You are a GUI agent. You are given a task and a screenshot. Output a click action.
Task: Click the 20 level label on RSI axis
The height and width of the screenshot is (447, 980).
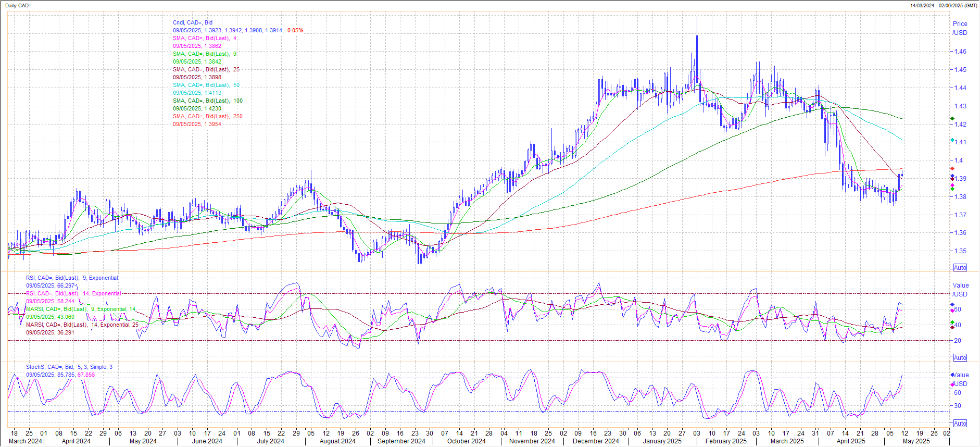pos(958,341)
